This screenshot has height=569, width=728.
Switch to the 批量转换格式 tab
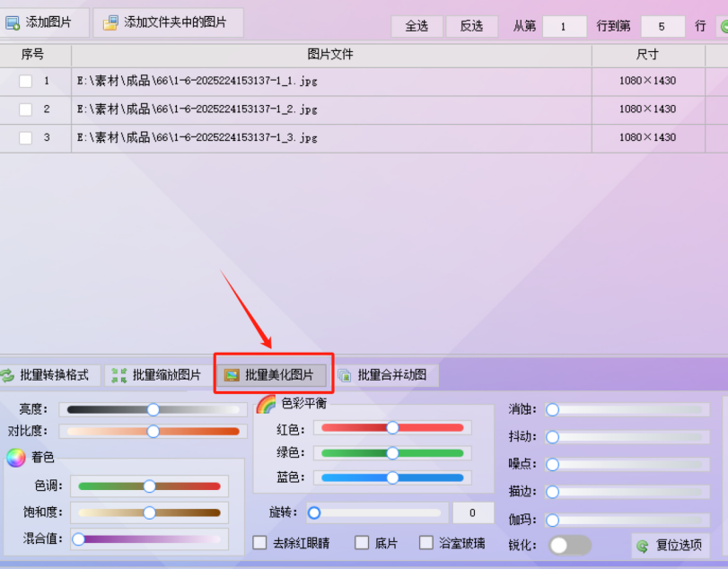pyautogui.click(x=49, y=375)
